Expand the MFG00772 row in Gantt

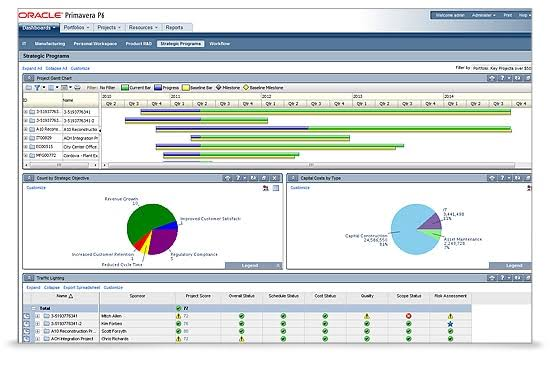tap(26, 155)
